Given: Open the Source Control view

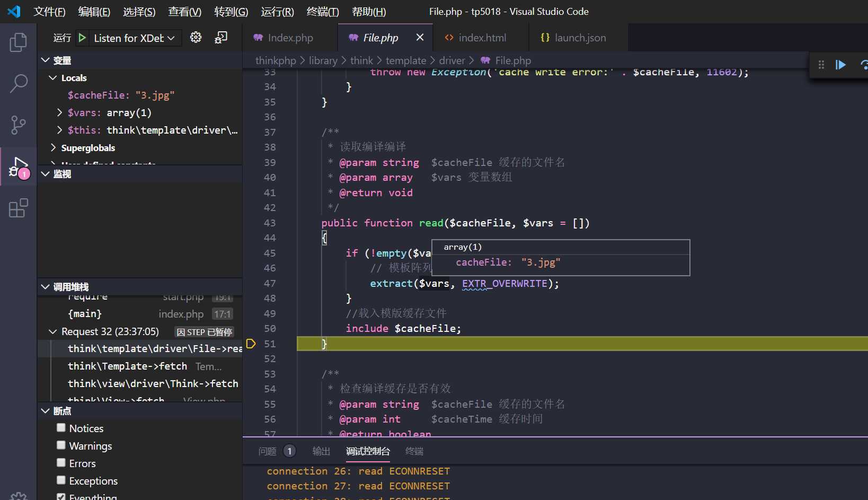Looking at the screenshot, I should pyautogui.click(x=18, y=125).
